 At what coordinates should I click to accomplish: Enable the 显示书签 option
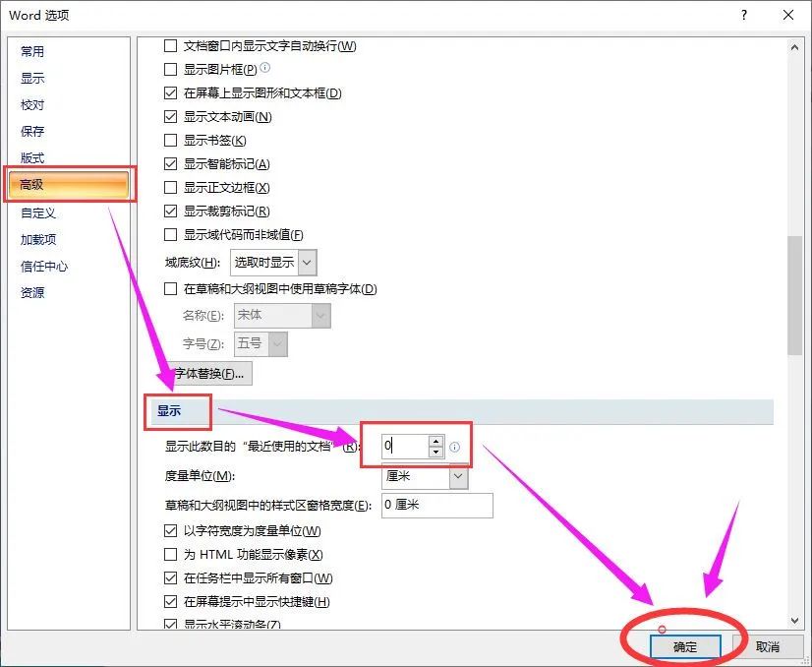tap(172, 141)
